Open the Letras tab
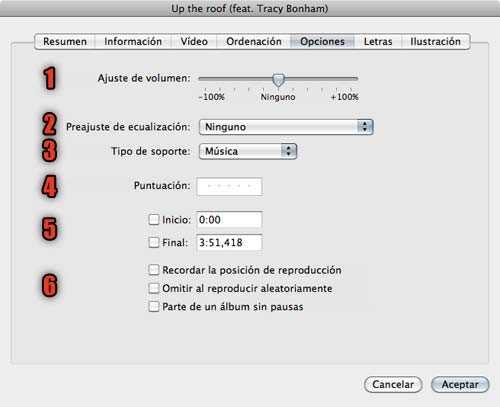The height and width of the screenshot is (407, 500). point(378,41)
